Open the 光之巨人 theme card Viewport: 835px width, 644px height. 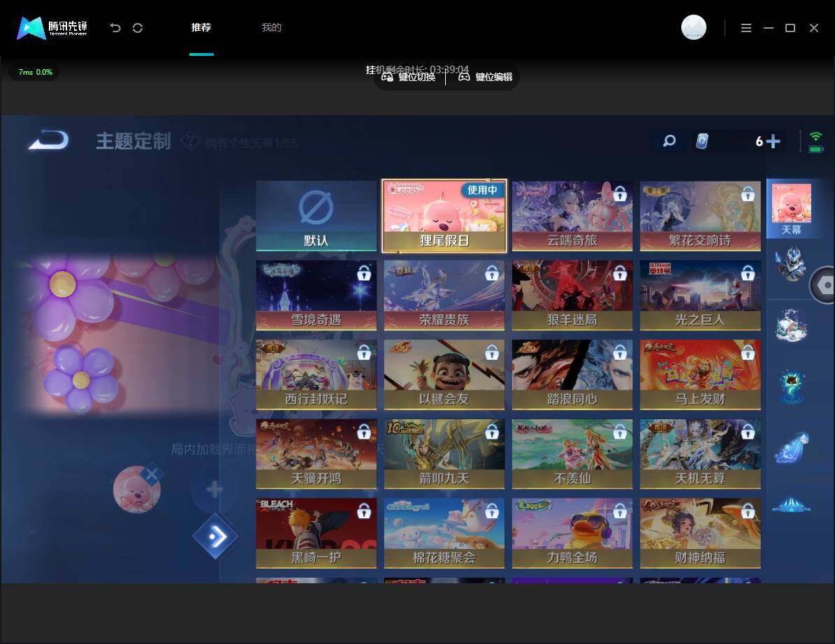pos(700,295)
